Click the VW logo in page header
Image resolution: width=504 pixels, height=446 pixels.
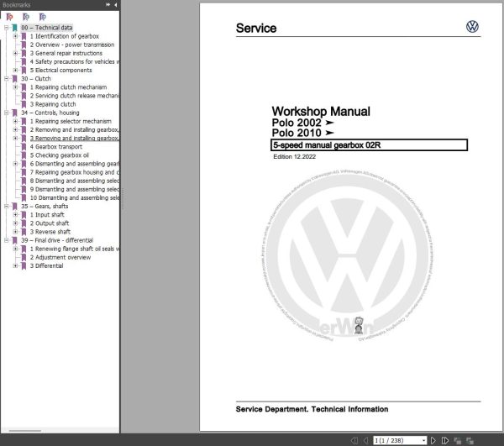click(472, 26)
